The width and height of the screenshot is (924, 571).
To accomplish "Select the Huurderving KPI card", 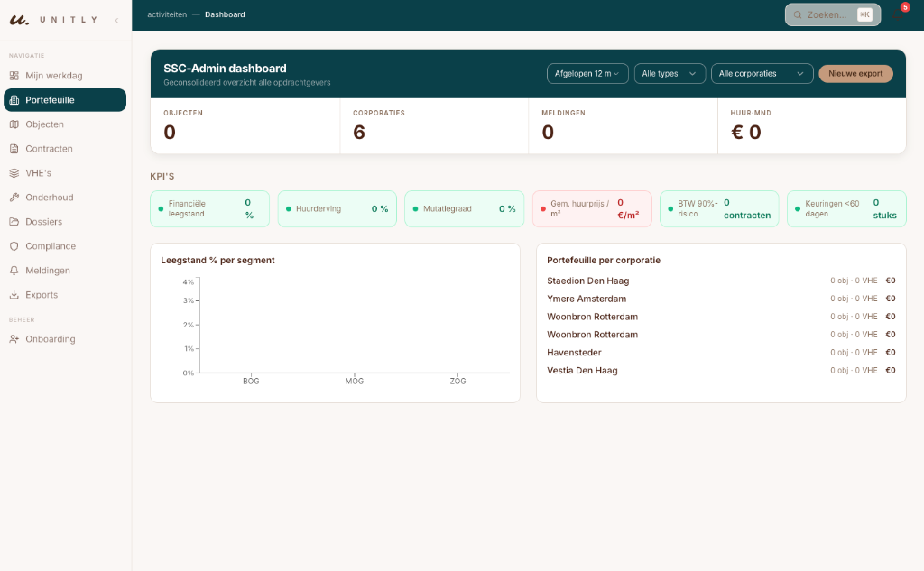I will click(337, 208).
